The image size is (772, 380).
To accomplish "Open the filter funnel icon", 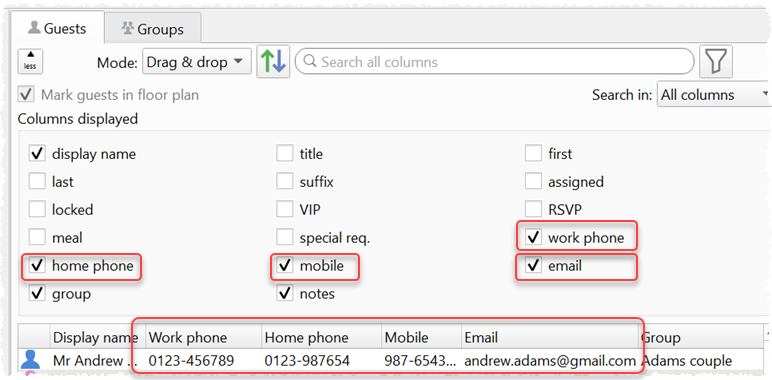I will [x=716, y=62].
